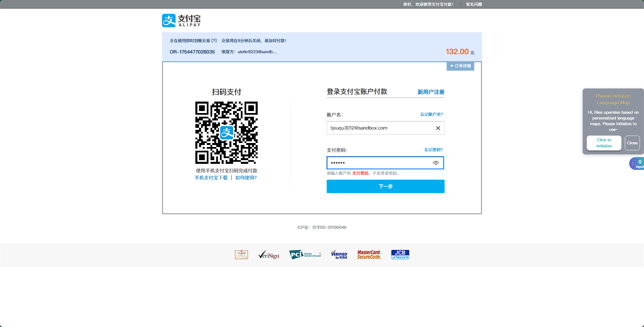Focus the payment password input field
This screenshot has height=327, width=644.
click(x=385, y=163)
